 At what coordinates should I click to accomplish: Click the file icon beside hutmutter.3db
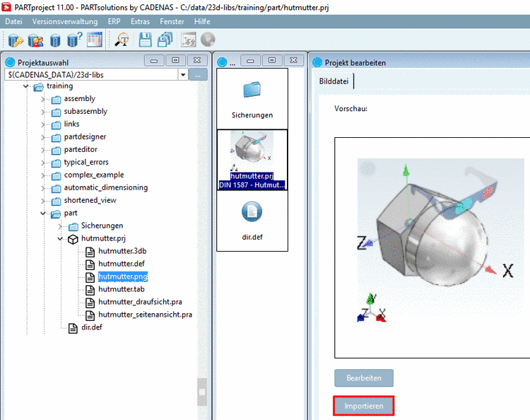[90, 252]
